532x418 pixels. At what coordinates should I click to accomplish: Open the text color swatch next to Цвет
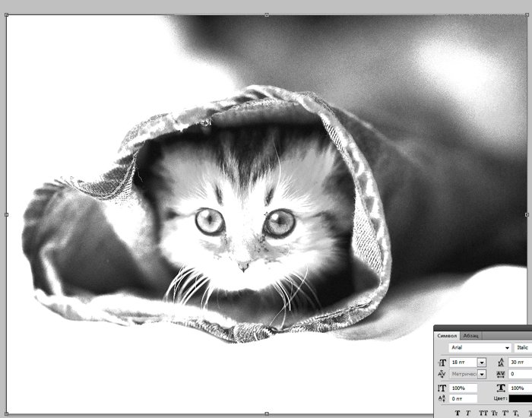pos(520,398)
